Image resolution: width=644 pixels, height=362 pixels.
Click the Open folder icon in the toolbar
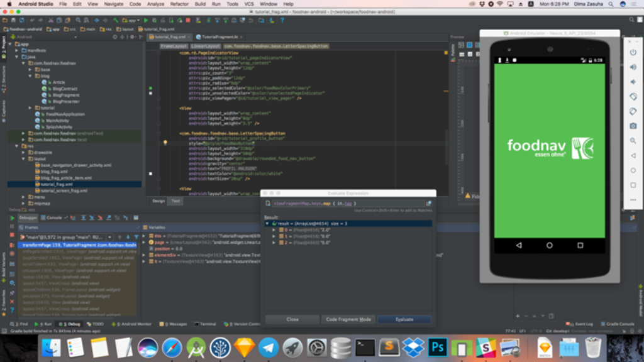click(x=5, y=20)
